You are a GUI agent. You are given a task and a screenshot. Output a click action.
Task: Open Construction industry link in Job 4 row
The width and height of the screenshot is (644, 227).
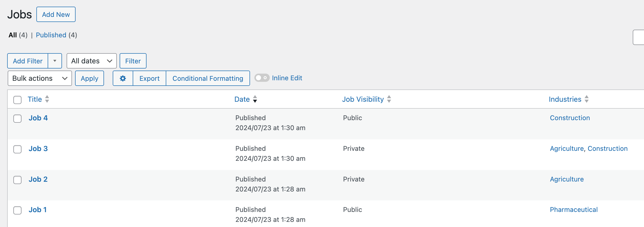pyautogui.click(x=570, y=118)
